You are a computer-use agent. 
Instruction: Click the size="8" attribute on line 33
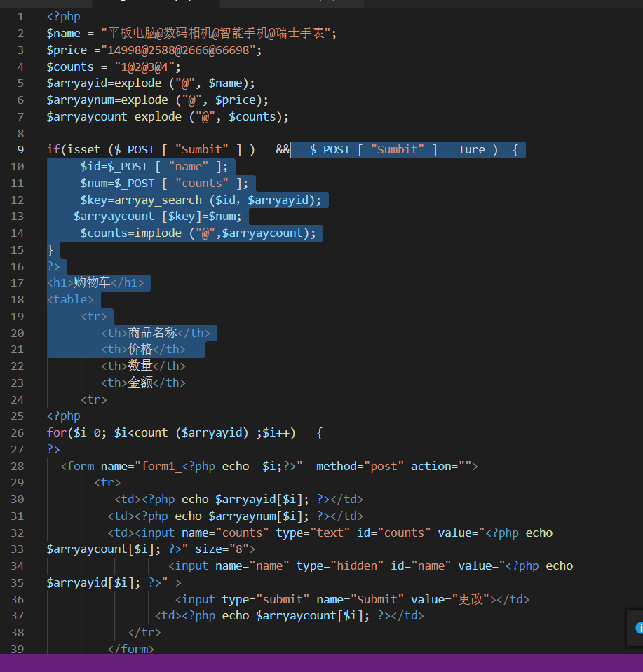[222, 549]
